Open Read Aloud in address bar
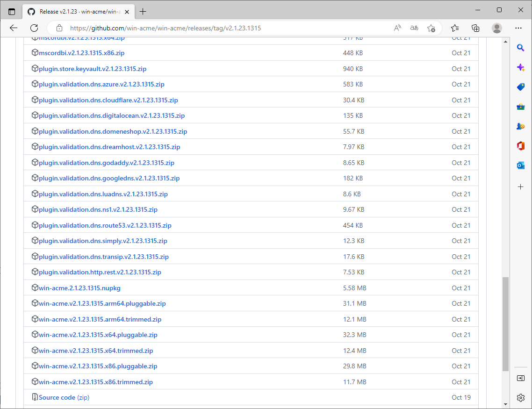 [x=397, y=28]
